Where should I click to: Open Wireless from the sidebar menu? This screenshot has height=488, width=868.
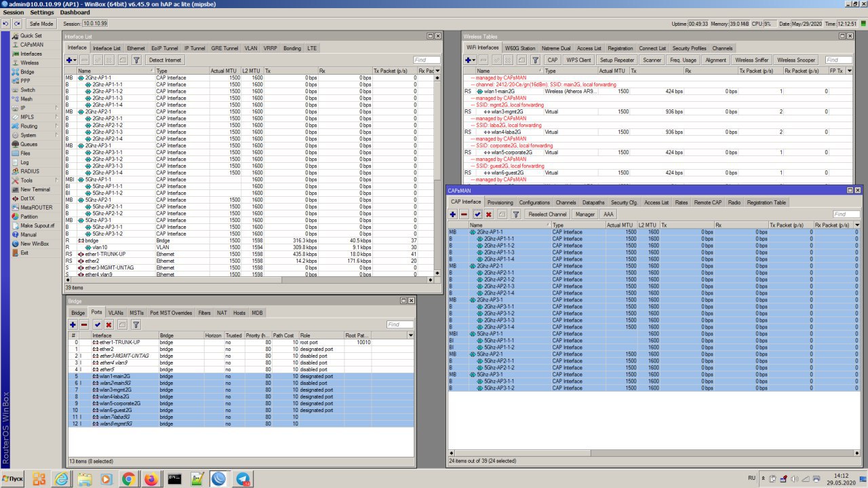[29, 62]
